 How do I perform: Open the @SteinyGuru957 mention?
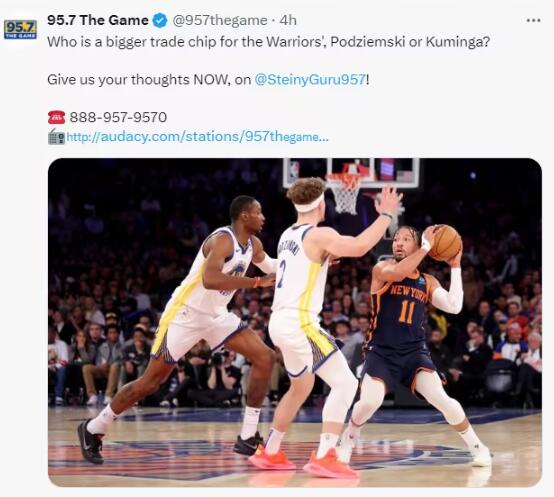pos(310,79)
